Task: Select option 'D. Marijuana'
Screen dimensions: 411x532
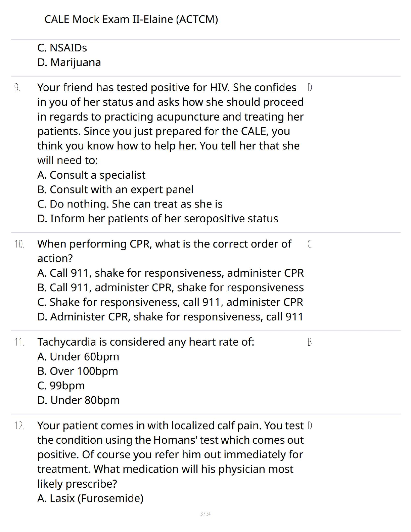Action: [x=69, y=62]
